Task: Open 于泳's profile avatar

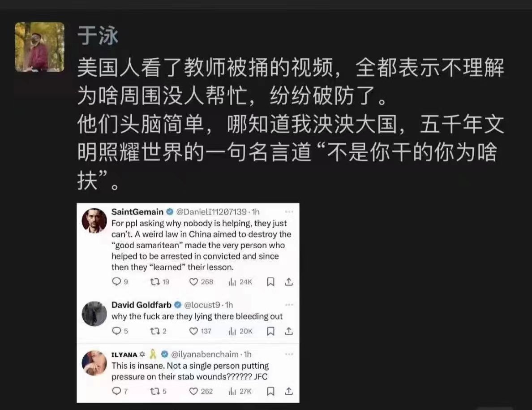Action: pos(40,47)
